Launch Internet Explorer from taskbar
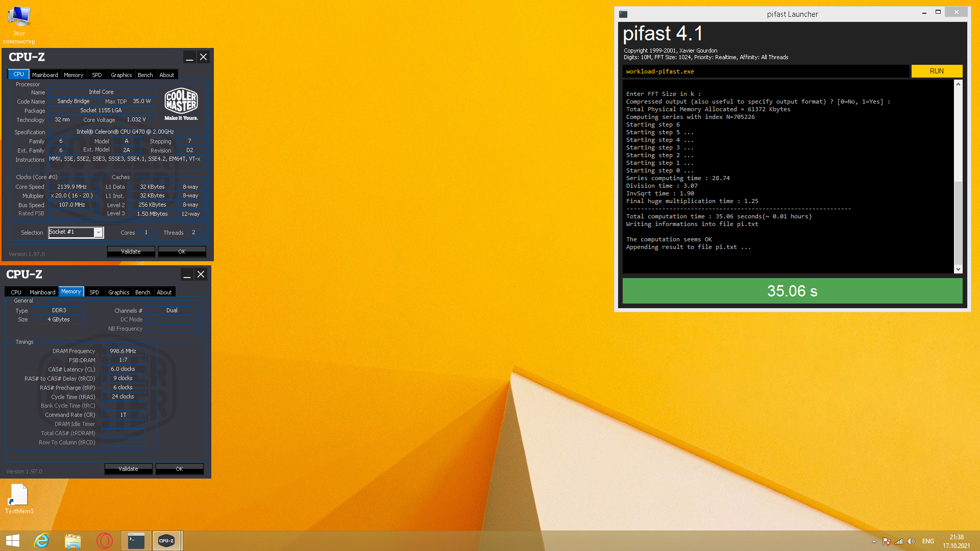980x551 pixels. pos(41,541)
